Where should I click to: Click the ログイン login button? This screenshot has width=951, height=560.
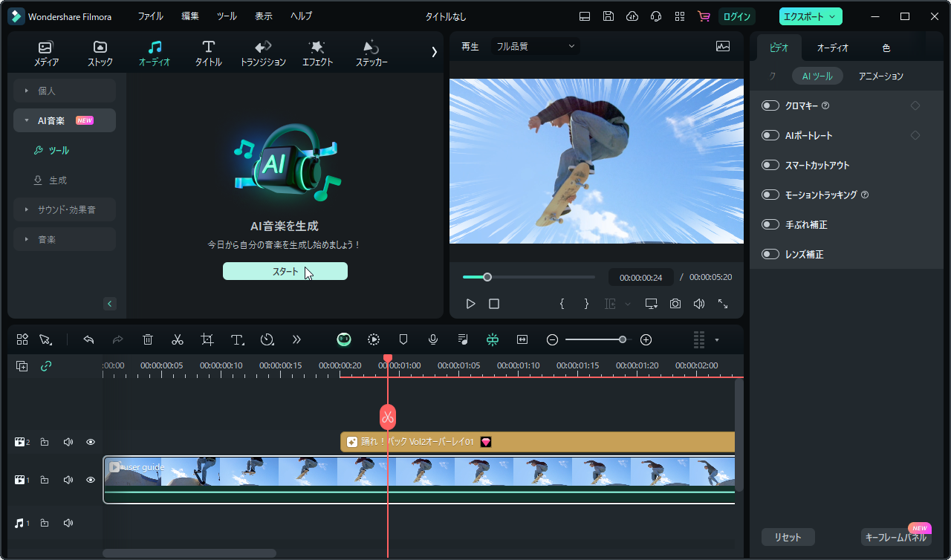tap(737, 16)
